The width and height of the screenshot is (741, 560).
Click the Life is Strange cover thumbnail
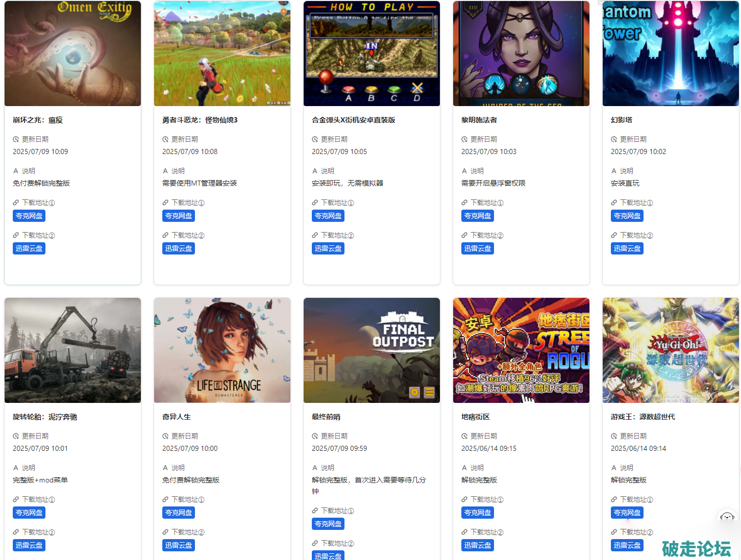click(x=222, y=350)
